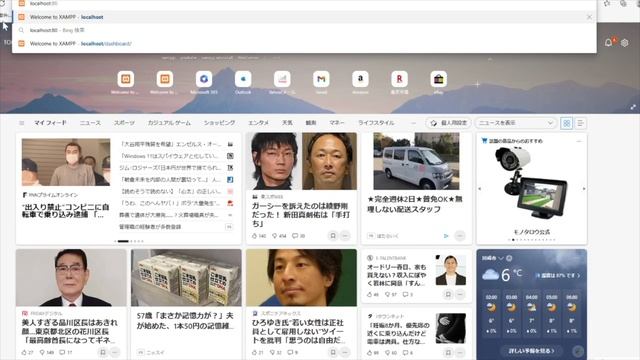Open the モノタロウ公式 product label
Viewport: 640px width, 360px height.
point(531,232)
